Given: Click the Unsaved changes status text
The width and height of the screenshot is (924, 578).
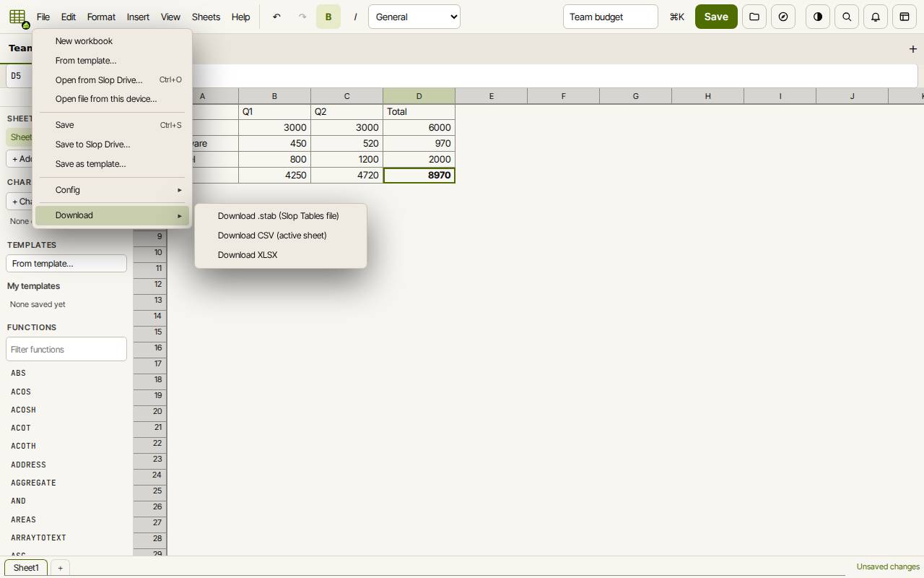Looking at the screenshot, I should (888, 567).
